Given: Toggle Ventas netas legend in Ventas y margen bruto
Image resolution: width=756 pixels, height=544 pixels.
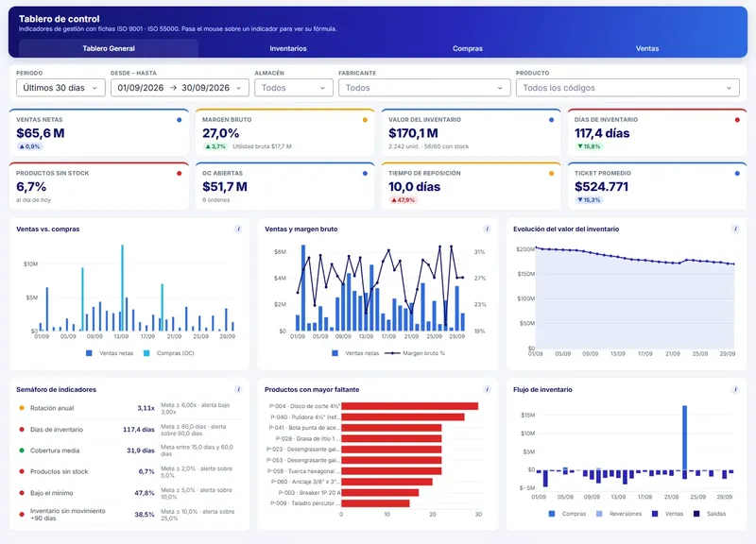Looking at the screenshot, I should [x=356, y=353].
